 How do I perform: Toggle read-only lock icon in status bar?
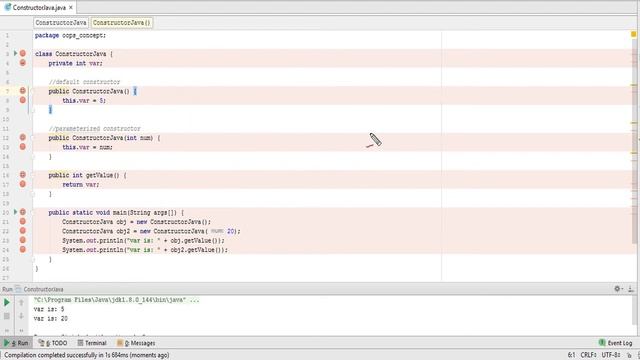[x=629, y=355]
